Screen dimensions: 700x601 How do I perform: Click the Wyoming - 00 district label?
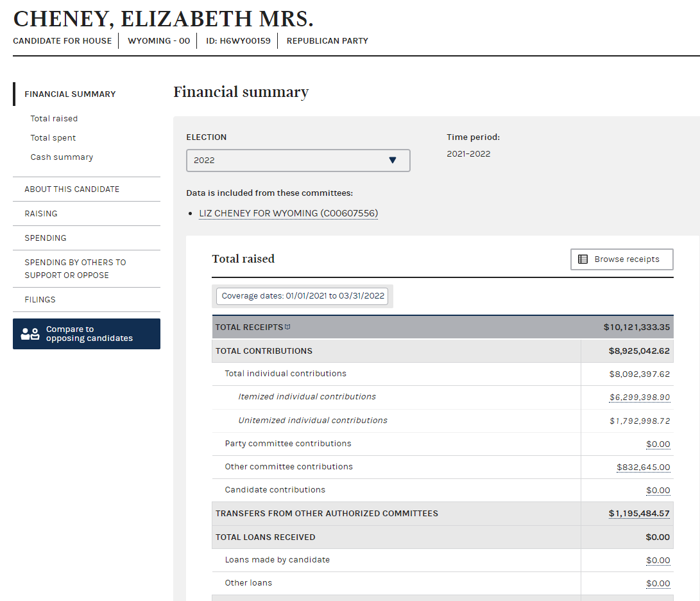pos(159,40)
